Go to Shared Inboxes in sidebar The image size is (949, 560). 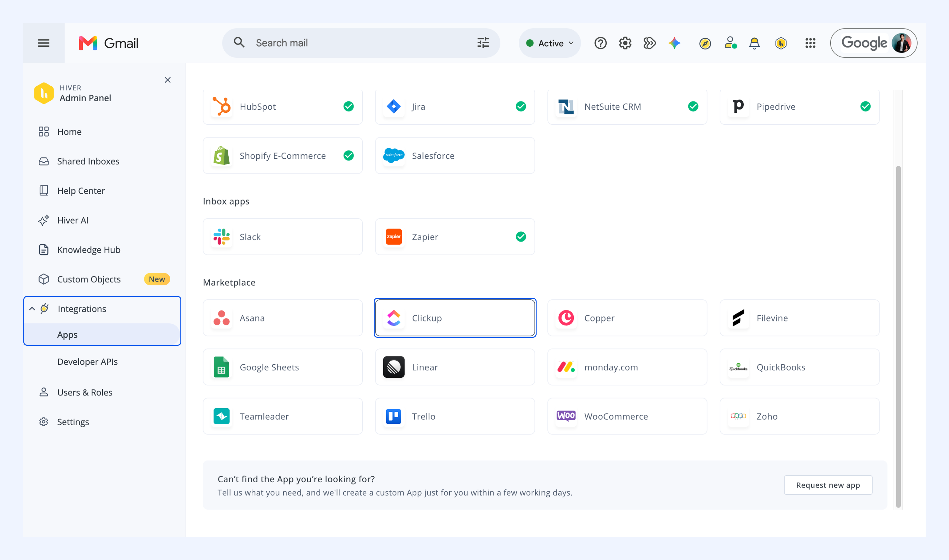[x=88, y=161]
